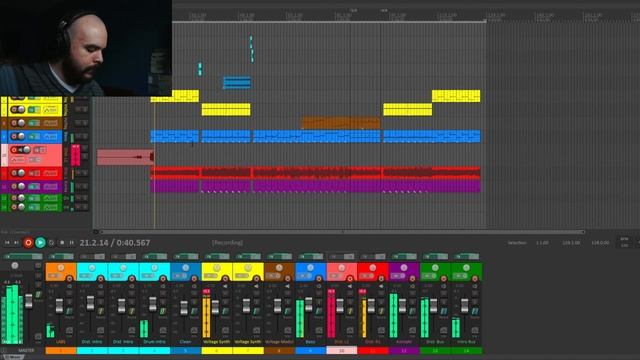This screenshot has width=640, height=360.
Task: Jump to project end in transport
Action: (16, 243)
